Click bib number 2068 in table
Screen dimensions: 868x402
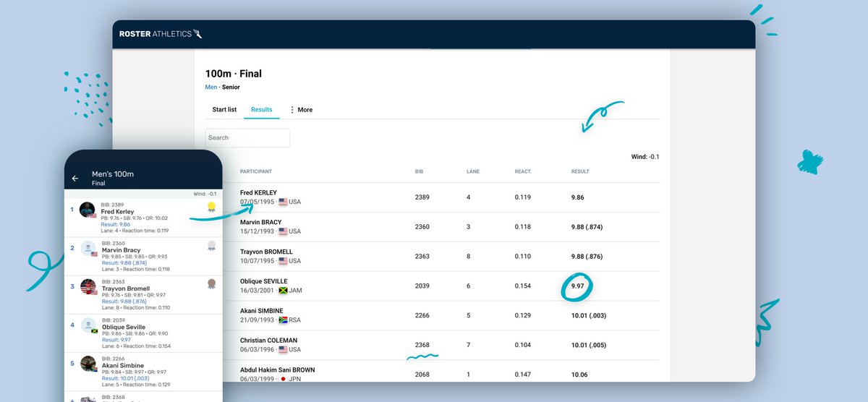pos(422,375)
